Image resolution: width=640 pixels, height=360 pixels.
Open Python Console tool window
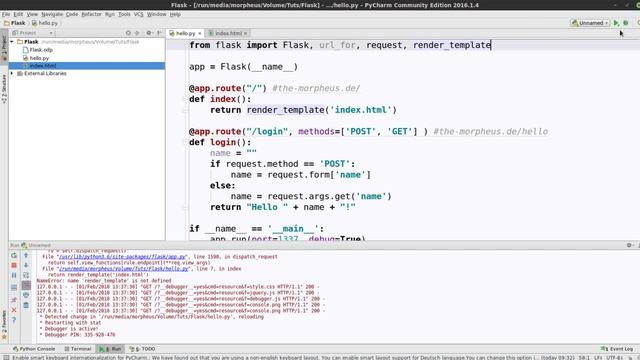[34, 349]
